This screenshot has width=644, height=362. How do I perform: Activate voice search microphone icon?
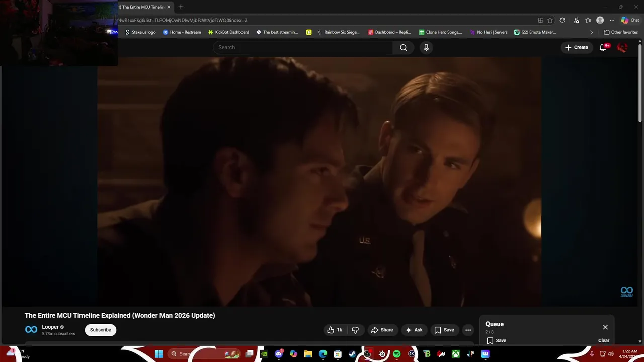tap(426, 47)
